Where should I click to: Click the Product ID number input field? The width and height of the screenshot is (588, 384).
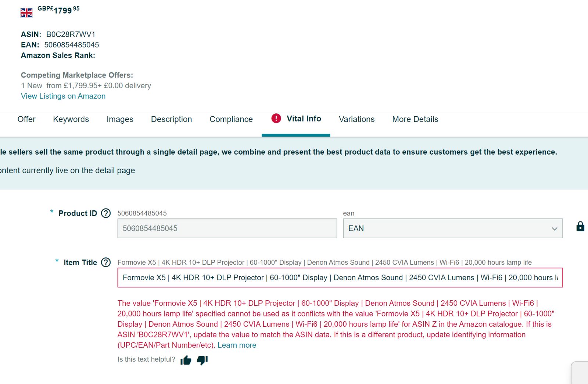(x=227, y=228)
